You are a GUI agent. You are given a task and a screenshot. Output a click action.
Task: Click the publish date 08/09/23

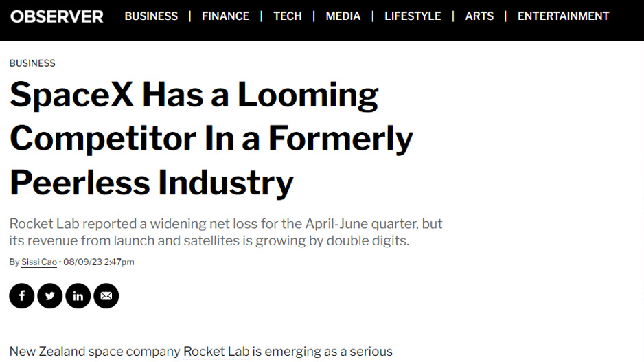pos(82,262)
